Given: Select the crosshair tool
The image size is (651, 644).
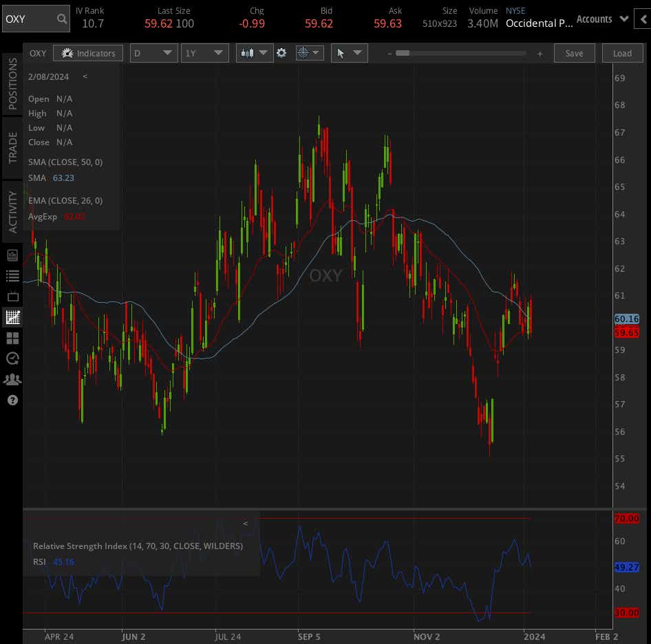Looking at the screenshot, I should click(305, 52).
